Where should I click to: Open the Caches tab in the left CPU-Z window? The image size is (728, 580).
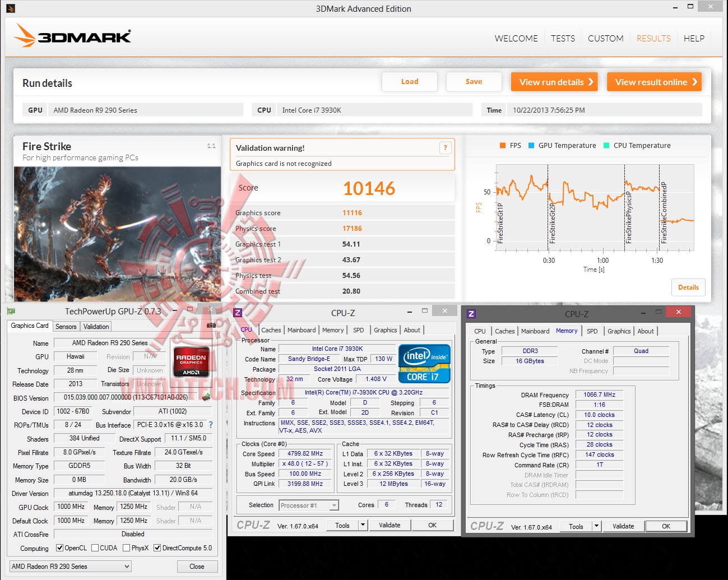(x=271, y=330)
